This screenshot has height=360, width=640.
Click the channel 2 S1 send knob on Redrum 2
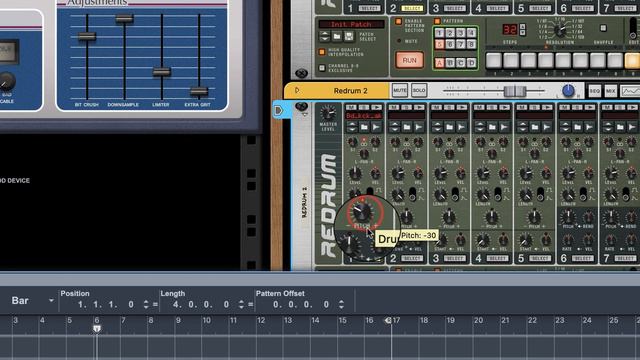point(395,142)
